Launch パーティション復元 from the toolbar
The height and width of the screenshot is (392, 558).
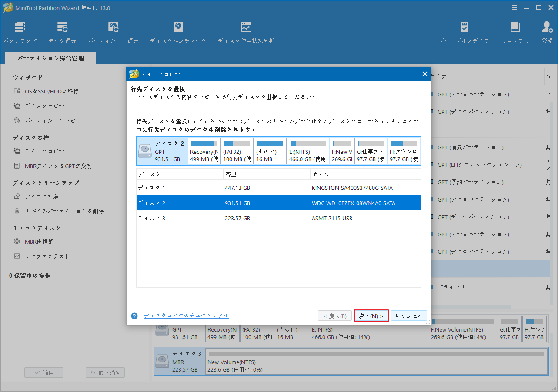pos(113,30)
